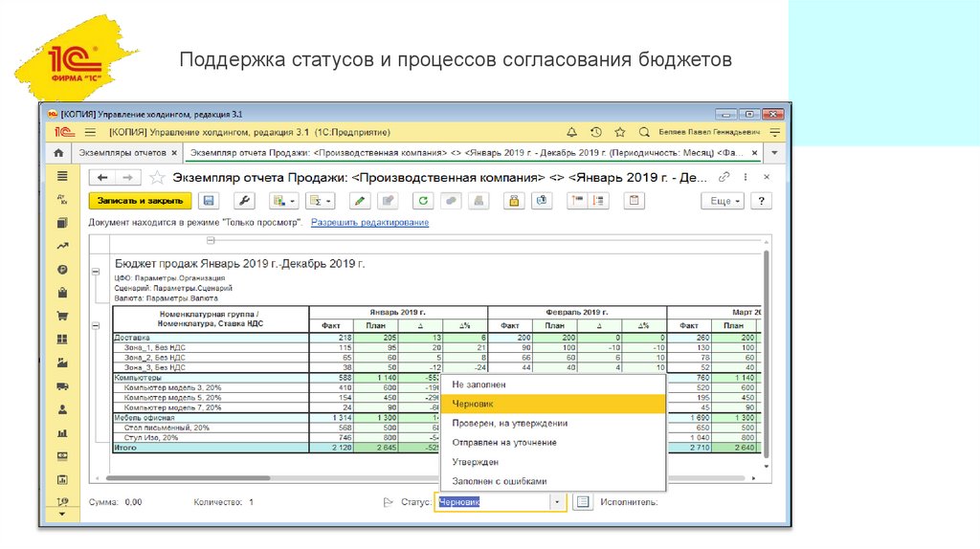Screen dimensions: 980x549
Task: Click the favorites star in title bar
Action: click(x=619, y=132)
